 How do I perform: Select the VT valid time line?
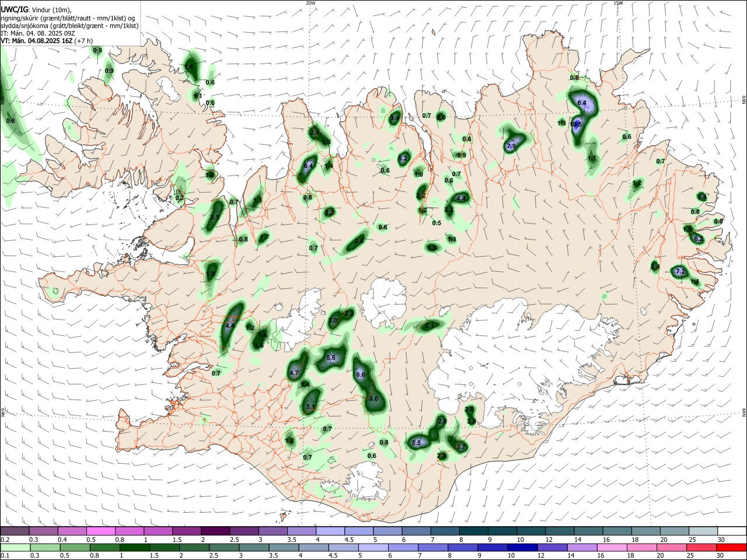47,41
